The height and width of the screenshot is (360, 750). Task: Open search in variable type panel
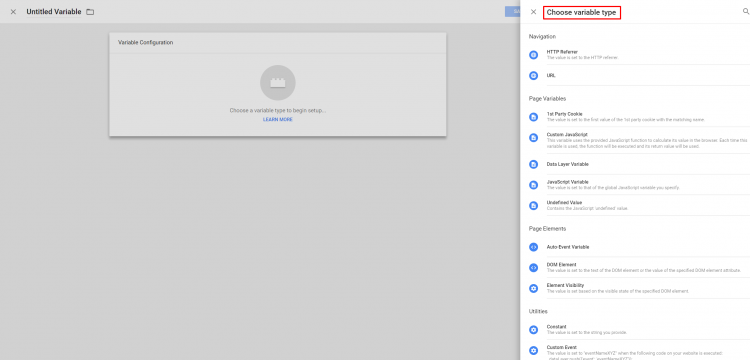746,12
